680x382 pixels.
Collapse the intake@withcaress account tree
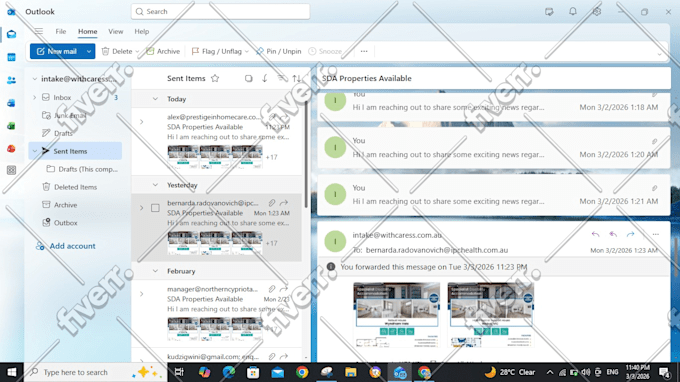point(35,79)
